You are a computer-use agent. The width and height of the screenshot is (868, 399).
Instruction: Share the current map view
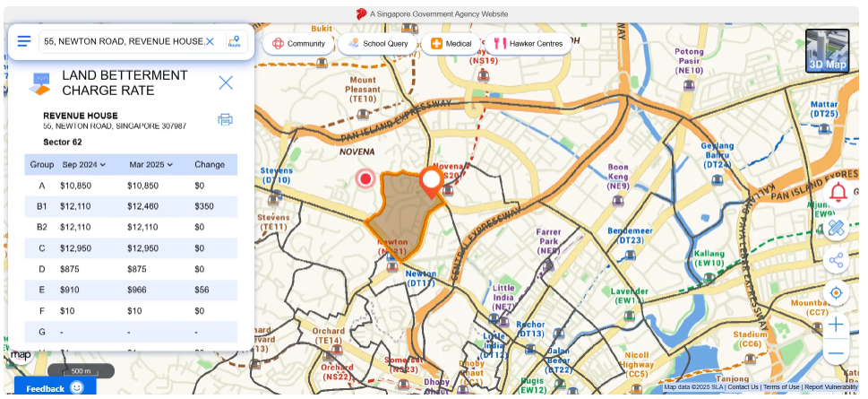[837, 261]
